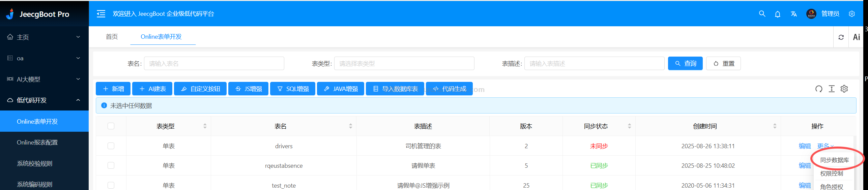Select the rqeustabsence row checkbox

pyautogui.click(x=111, y=165)
